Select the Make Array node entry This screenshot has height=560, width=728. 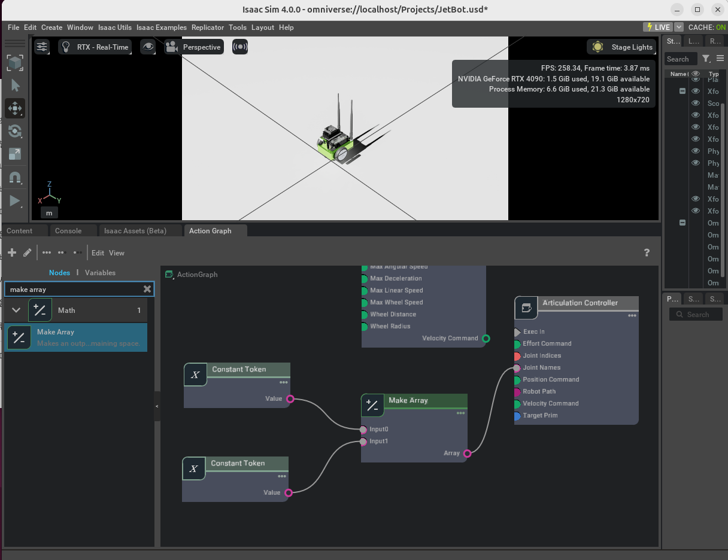click(x=76, y=337)
